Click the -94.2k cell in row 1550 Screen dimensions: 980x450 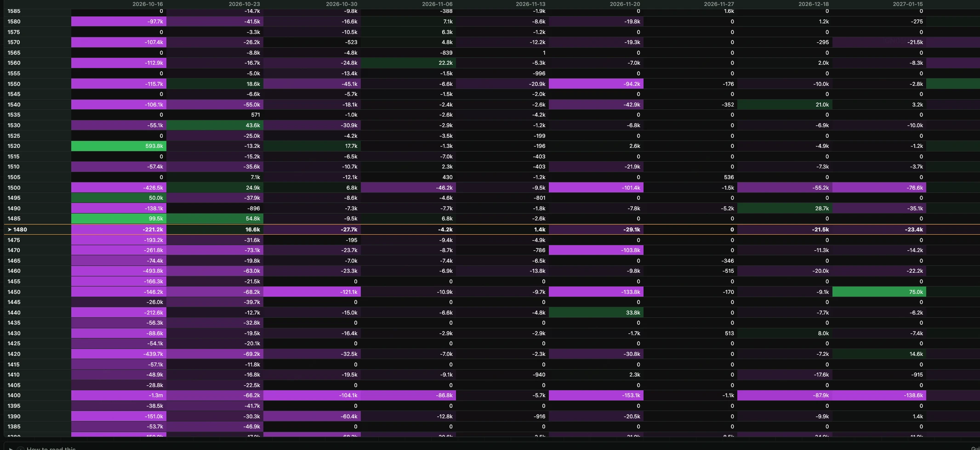click(596, 84)
